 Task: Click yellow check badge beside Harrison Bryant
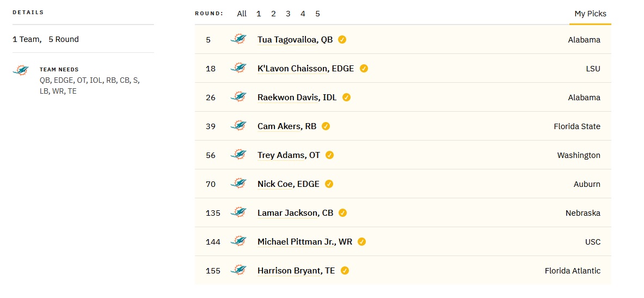coord(345,270)
